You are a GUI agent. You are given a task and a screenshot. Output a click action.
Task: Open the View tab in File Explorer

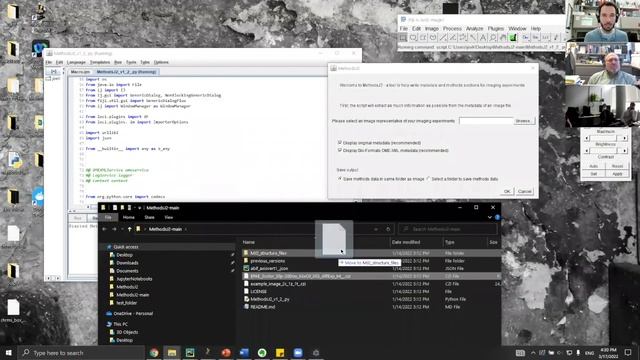[169, 217]
